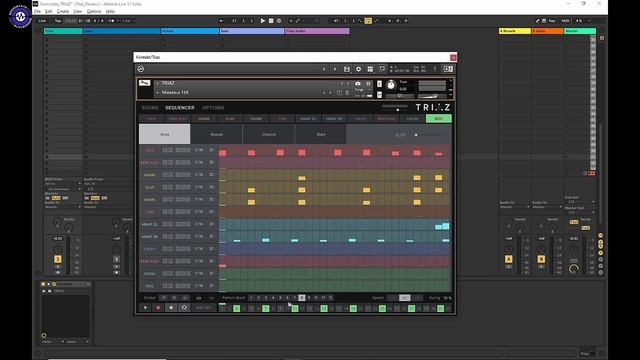Open the Create menu
Screen dimensions: 640x360
63,11
